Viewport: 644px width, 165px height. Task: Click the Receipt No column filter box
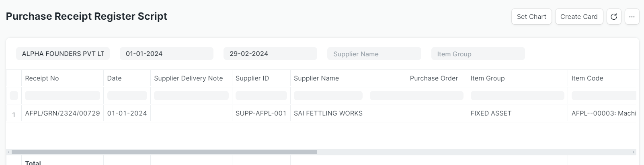62,96
